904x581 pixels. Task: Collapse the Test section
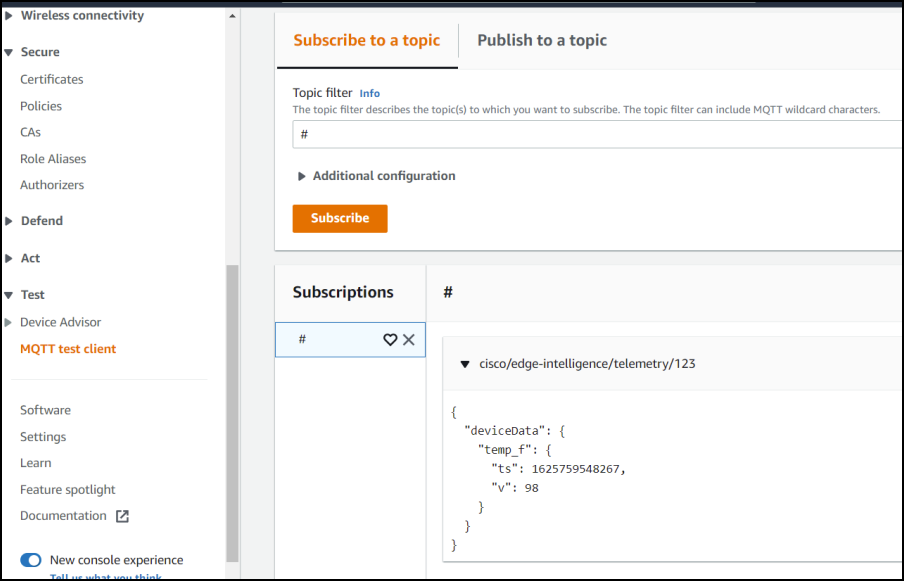9,295
